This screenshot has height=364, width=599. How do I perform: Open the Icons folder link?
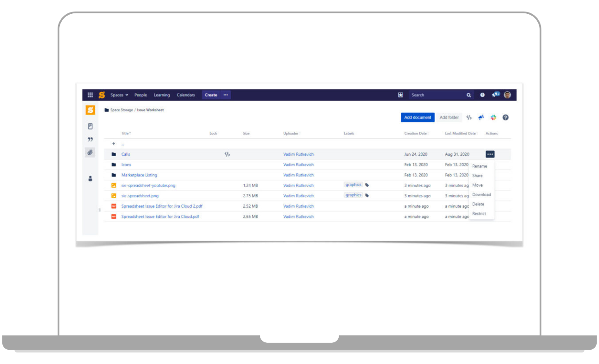click(x=126, y=164)
